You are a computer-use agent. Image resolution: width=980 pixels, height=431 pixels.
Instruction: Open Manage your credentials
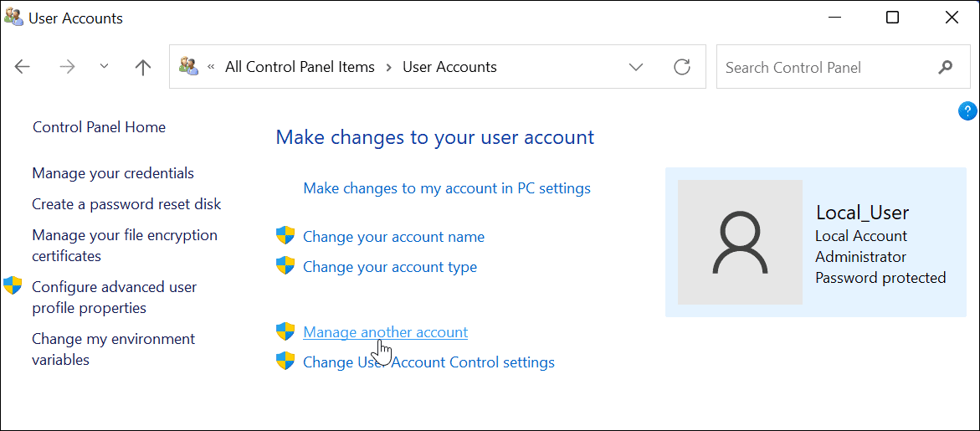(x=113, y=172)
